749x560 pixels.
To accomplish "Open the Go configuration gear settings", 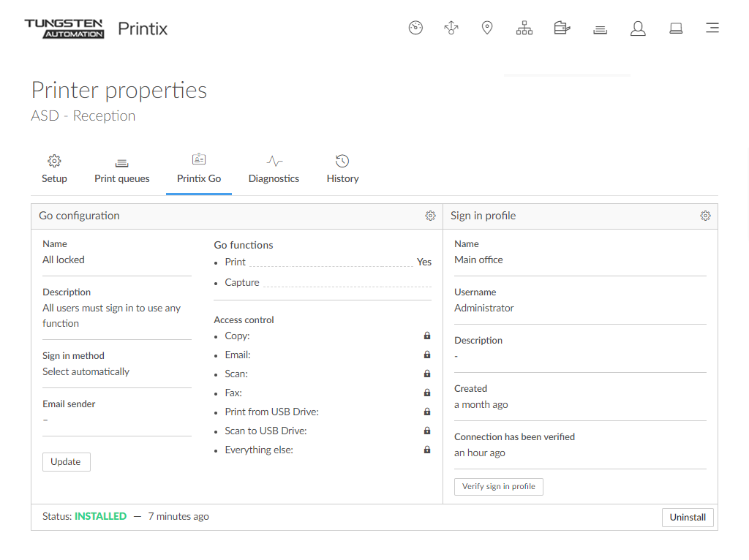I will (x=430, y=216).
